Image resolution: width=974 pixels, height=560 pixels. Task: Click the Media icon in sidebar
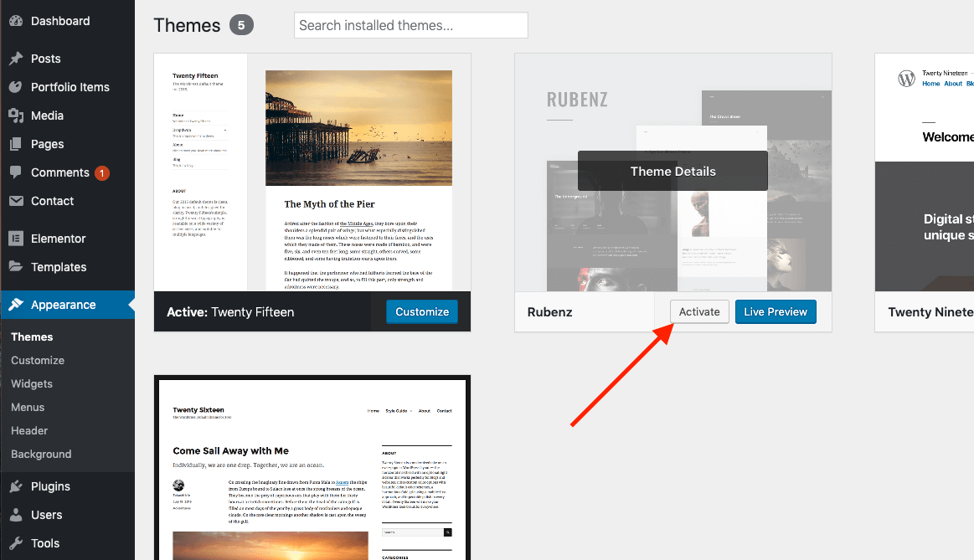point(16,116)
